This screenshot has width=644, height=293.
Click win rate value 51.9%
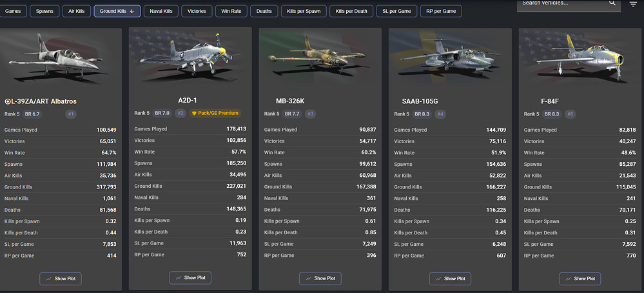(499, 152)
